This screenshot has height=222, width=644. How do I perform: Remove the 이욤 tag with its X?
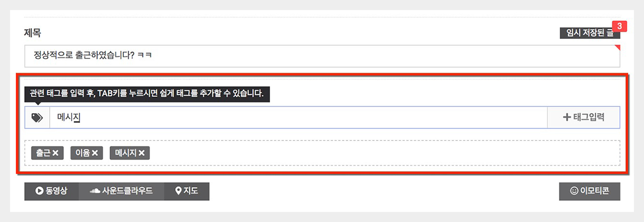(x=95, y=153)
